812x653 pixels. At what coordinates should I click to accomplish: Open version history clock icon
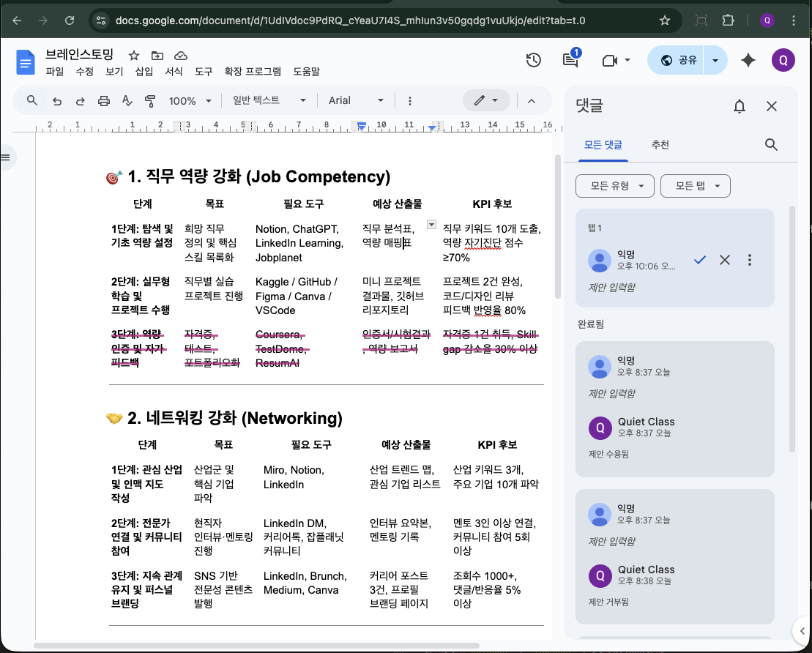(534, 61)
